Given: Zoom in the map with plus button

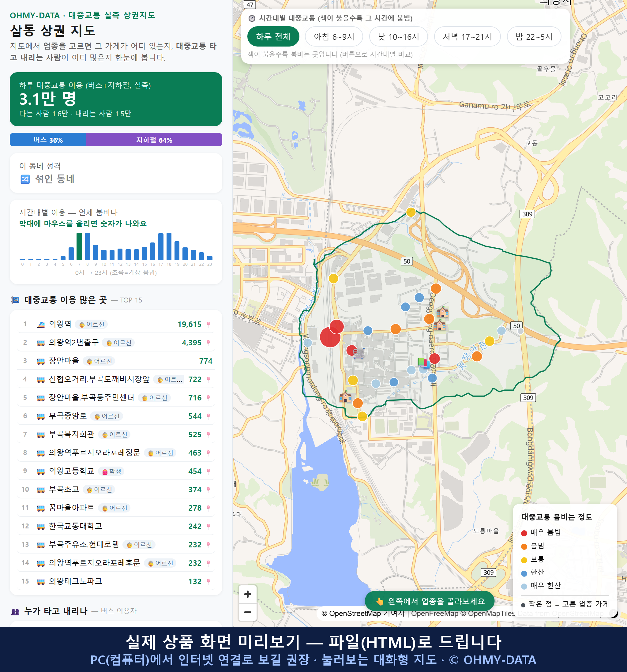Looking at the screenshot, I should 247,594.
